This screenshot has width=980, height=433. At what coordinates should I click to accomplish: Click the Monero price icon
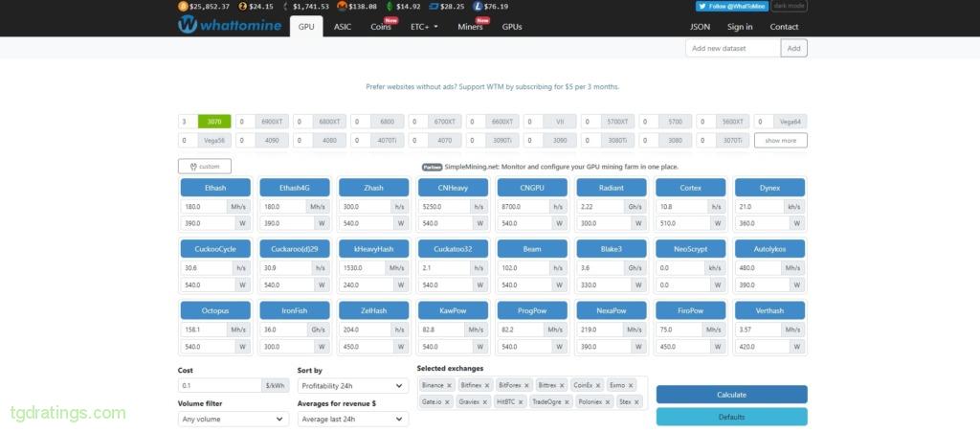coord(342,7)
